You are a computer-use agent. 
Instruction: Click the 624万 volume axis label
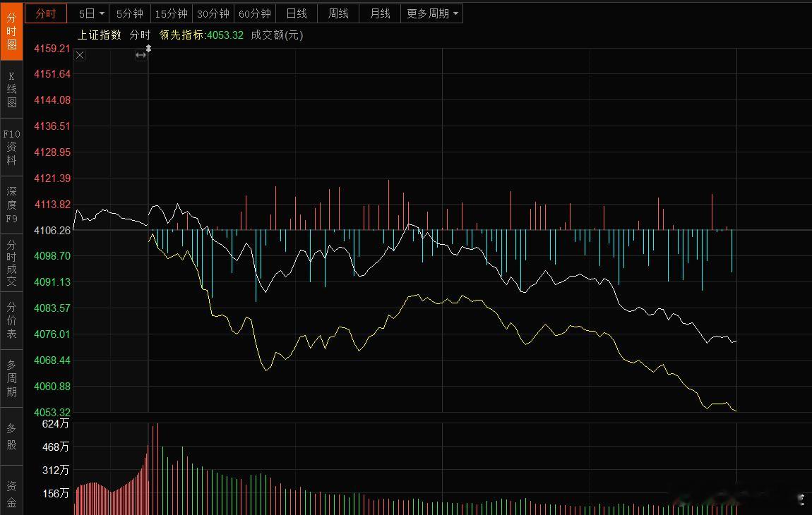(55, 424)
